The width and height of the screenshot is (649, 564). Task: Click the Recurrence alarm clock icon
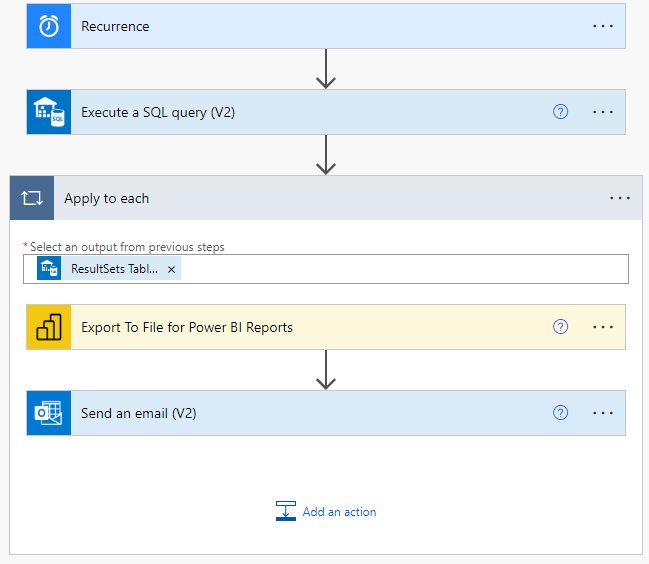49,26
